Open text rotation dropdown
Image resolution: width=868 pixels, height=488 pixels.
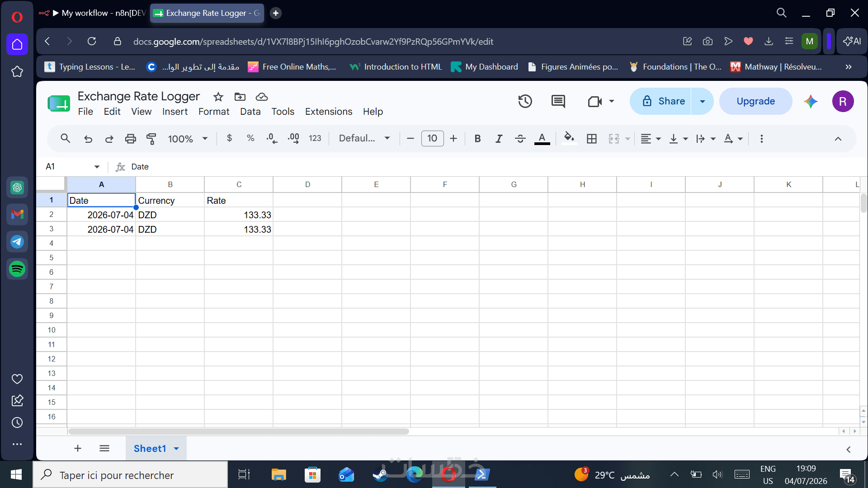[733, 139]
